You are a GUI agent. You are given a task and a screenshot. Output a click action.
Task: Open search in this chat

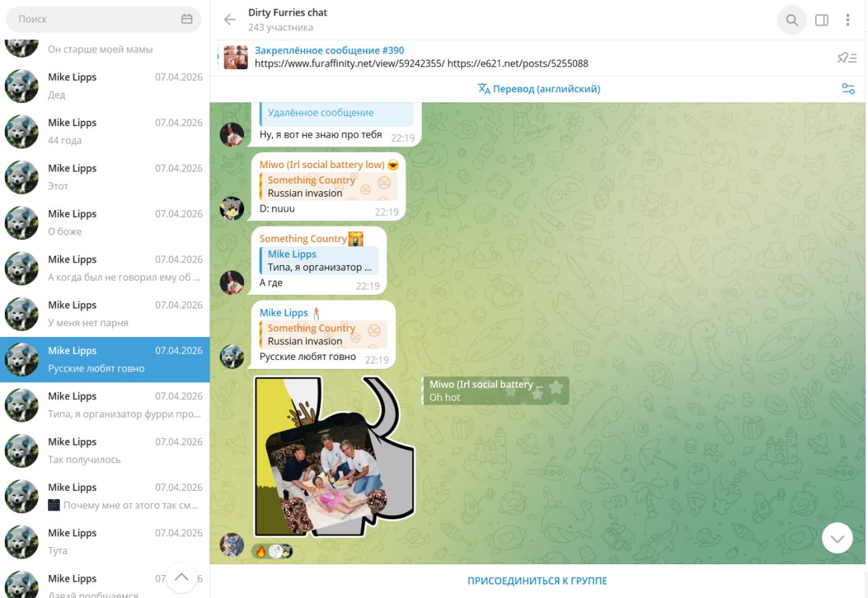tap(792, 20)
